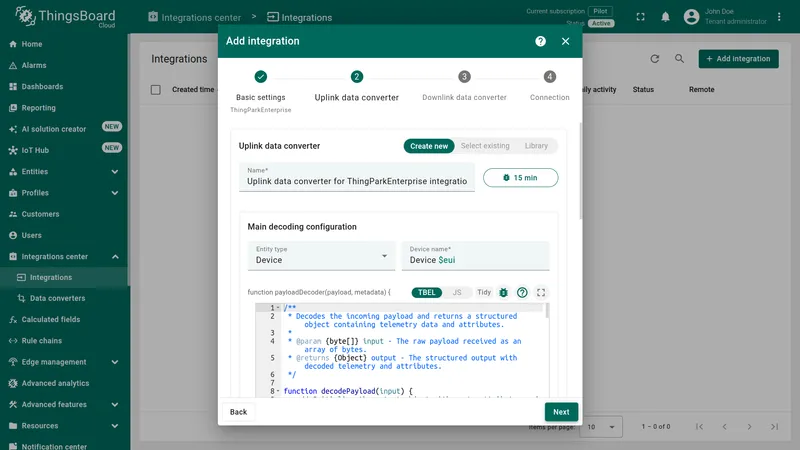Screen dimensions: 800x450
Task: Open notifications bell
Action: pos(665,17)
